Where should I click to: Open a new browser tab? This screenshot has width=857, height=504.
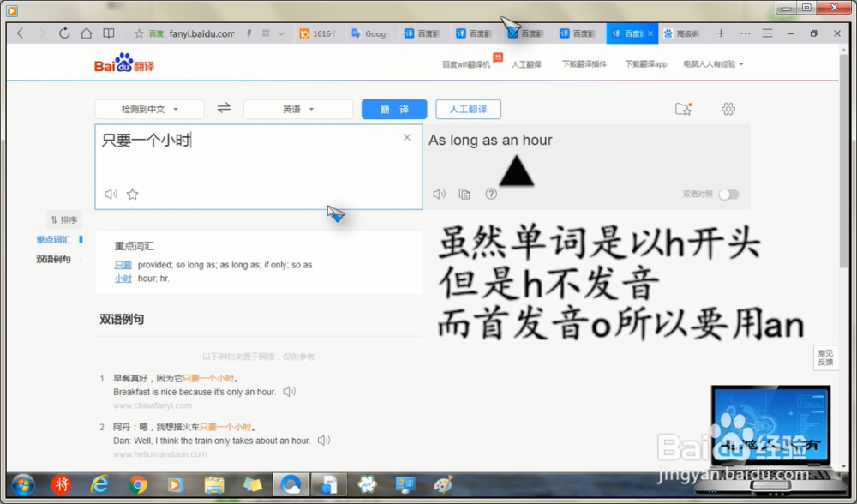click(x=721, y=33)
